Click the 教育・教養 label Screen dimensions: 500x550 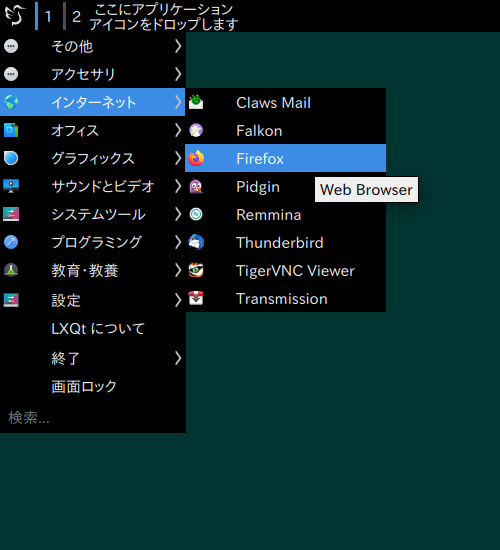(x=85, y=270)
